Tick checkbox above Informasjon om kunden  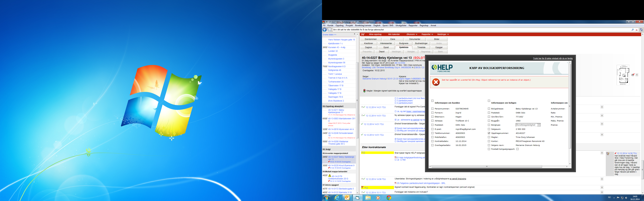click(x=433, y=101)
